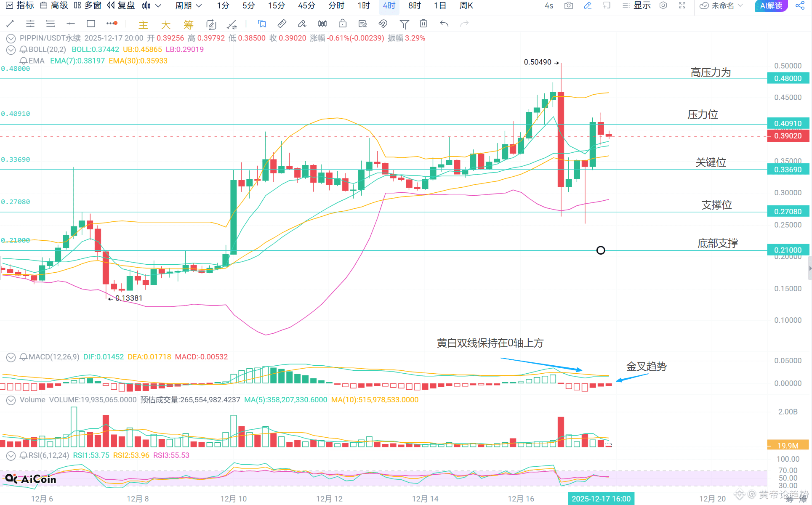Open the 周期 period dropdown

[x=188, y=6]
